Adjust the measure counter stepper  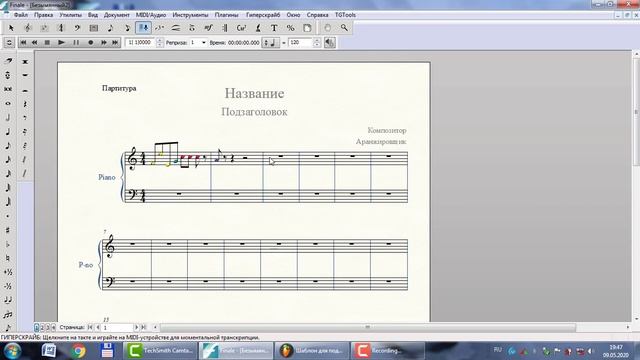pyautogui.click(x=160, y=42)
